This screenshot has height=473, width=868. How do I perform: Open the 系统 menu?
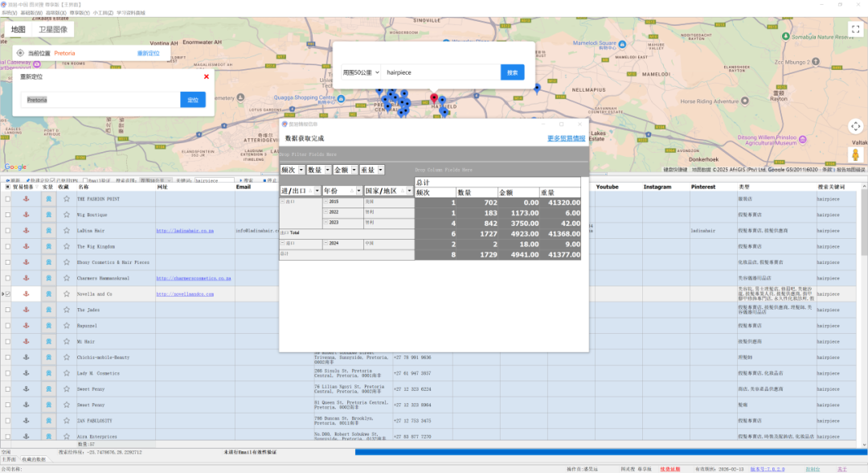pyautogui.click(x=9, y=13)
